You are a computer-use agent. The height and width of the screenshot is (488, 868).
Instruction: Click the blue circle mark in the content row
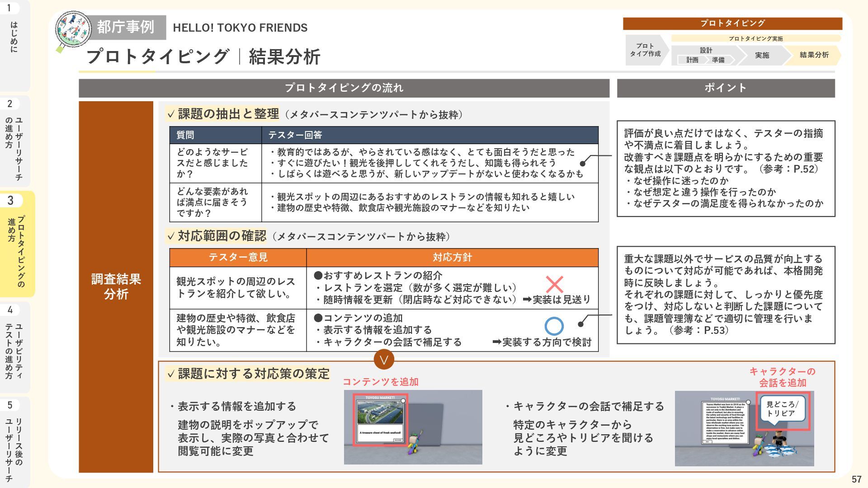click(554, 326)
